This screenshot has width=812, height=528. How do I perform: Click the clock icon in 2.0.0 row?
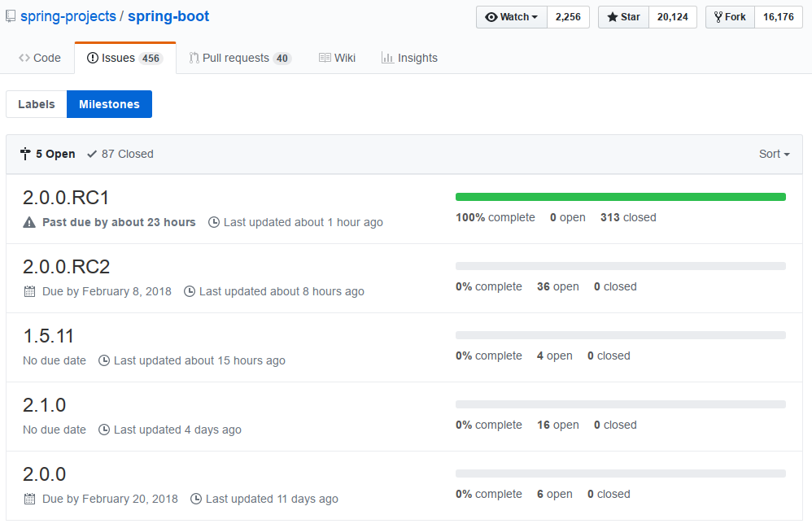[196, 499]
